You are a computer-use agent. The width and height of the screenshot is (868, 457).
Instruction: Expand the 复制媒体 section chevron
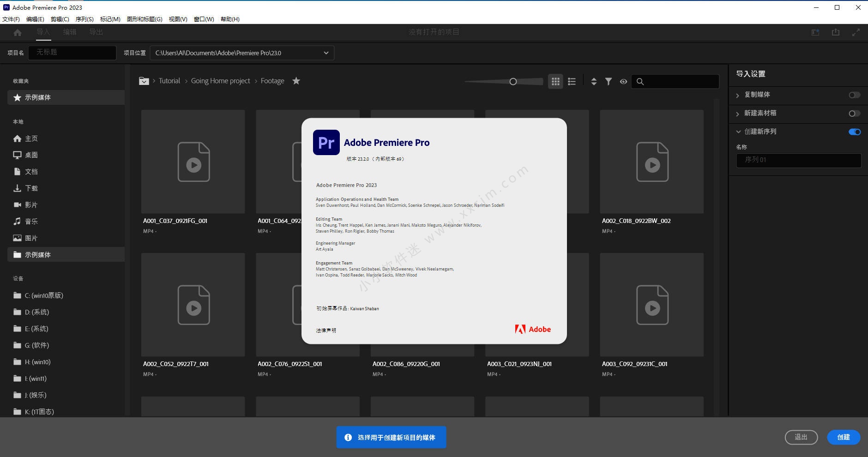pos(737,95)
